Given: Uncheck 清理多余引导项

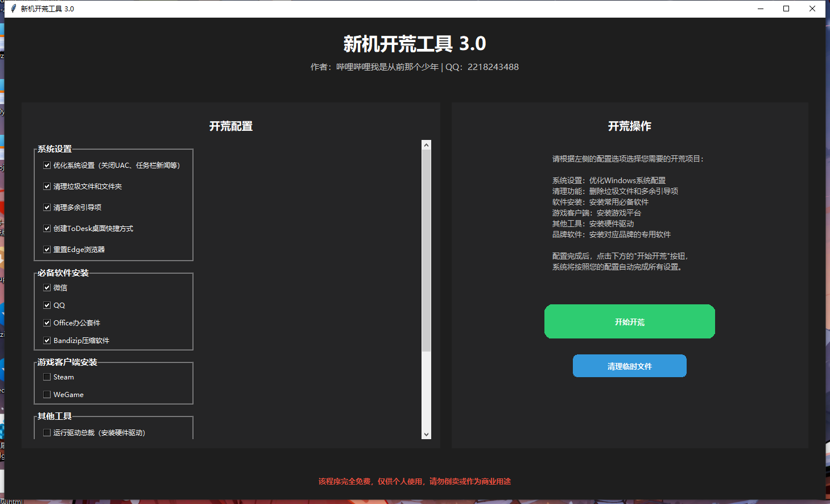Looking at the screenshot, I should coord(47,207).
